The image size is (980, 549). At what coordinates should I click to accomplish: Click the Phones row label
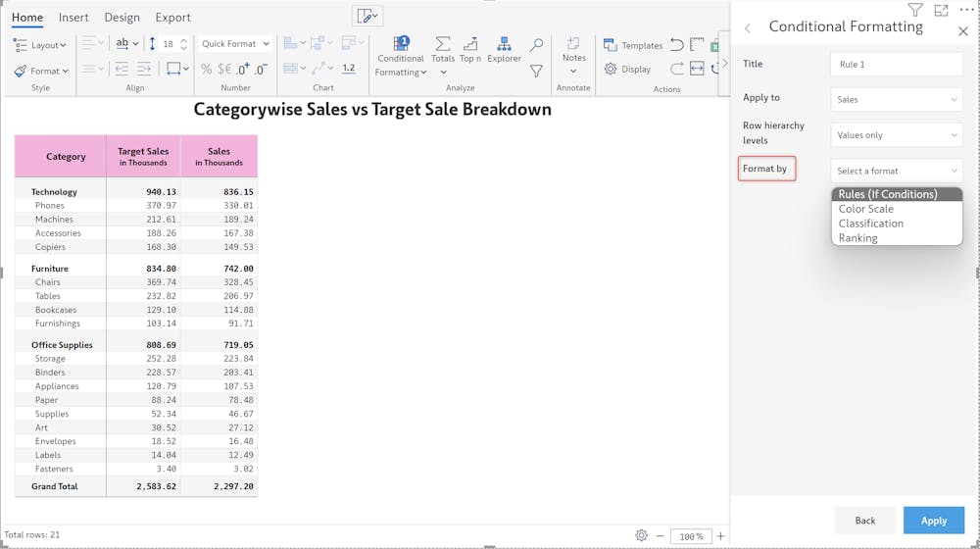[49, 205]
